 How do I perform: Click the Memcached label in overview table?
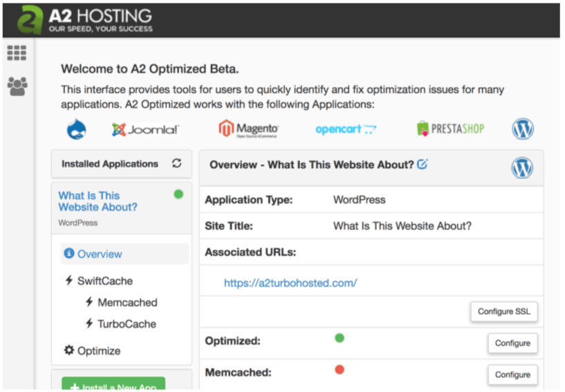[238, 372]
